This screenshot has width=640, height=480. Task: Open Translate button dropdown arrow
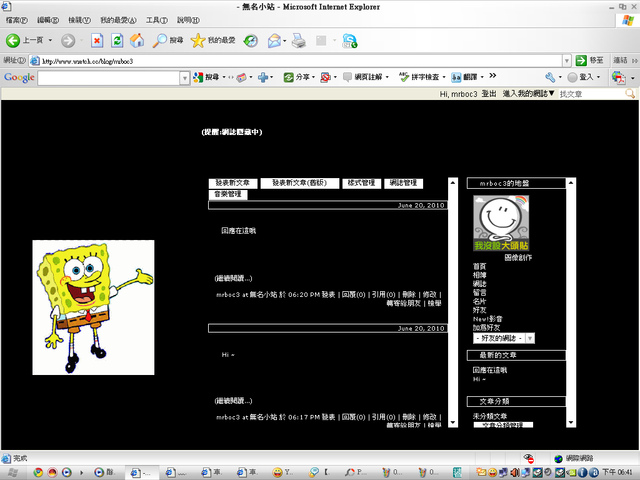(x=482, y=77)
